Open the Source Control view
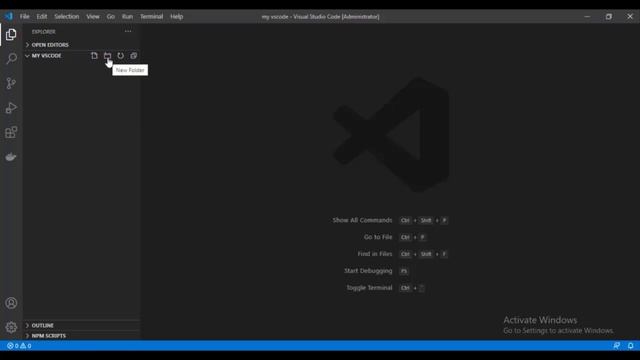This screenshot has width=640, height=360. tap(11, 83)
